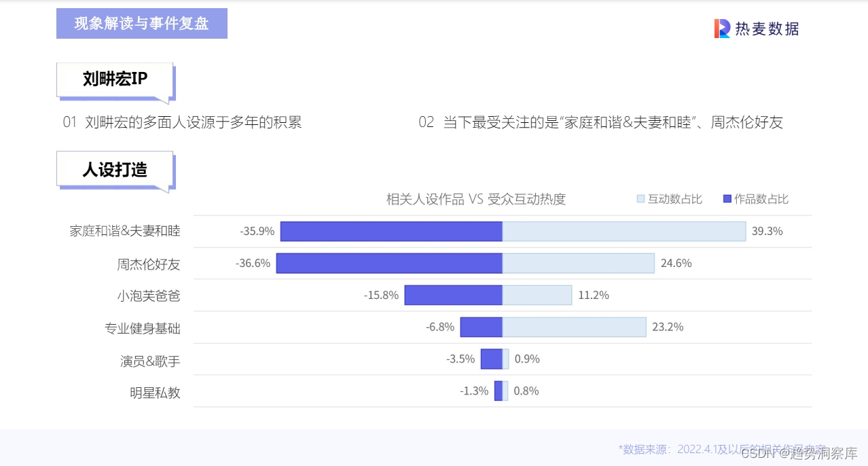The width and height of the screenshot is (868, 466).
Task: Click point 01 刘畊宏的多面人设源于多年的积累
Action: [182, 122]
